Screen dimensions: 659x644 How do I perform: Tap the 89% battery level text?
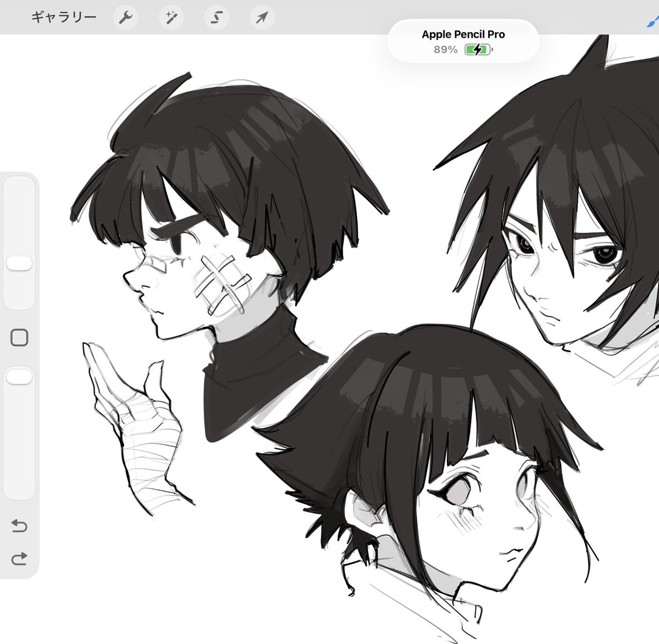[445, 49]
